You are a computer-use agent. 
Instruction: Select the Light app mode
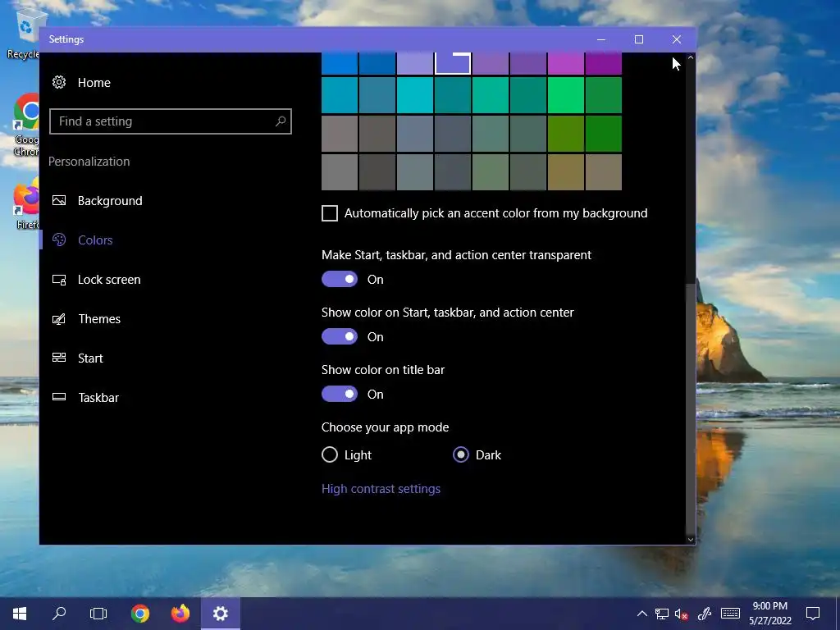click(330, 454)
